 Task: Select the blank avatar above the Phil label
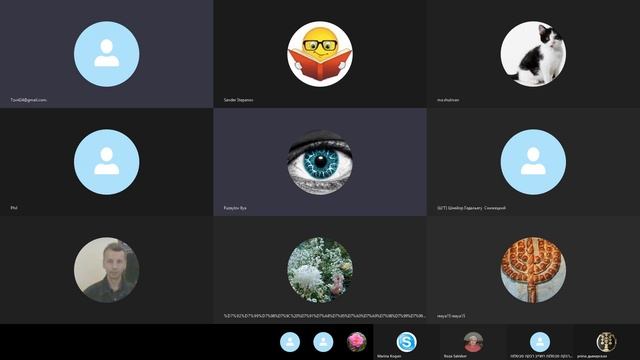click(x=107, y=162)
